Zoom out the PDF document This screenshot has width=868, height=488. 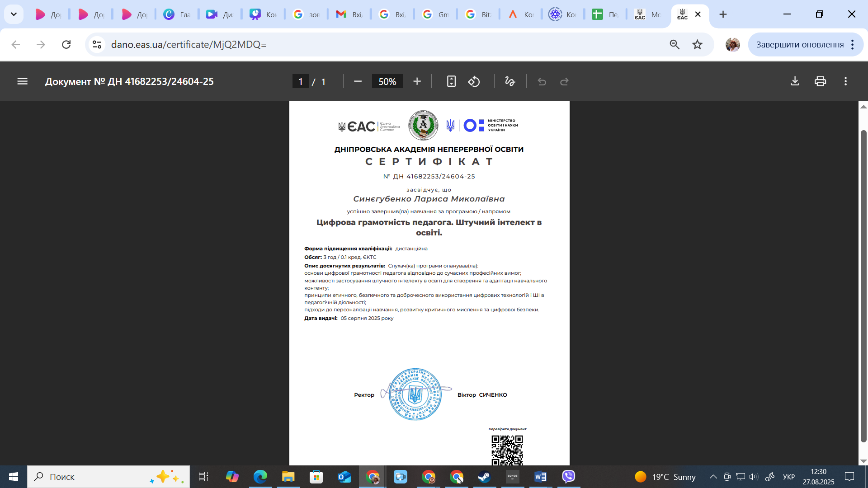tap(358, 81)
